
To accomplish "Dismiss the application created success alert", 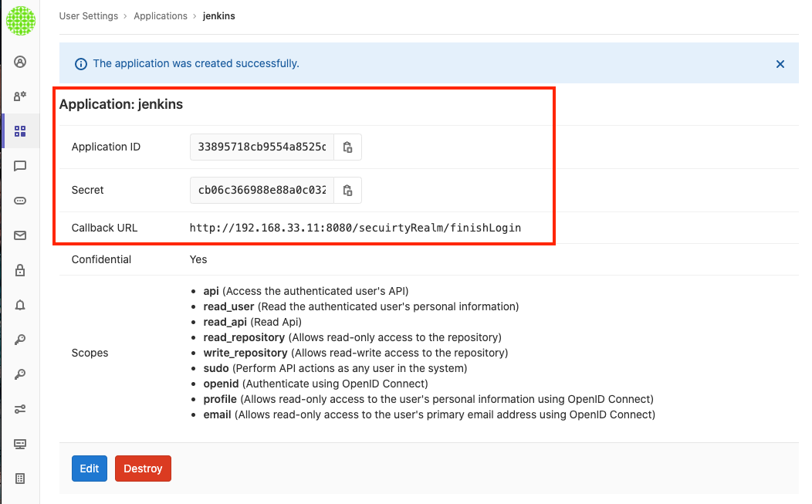I will [x=780, y=64].
